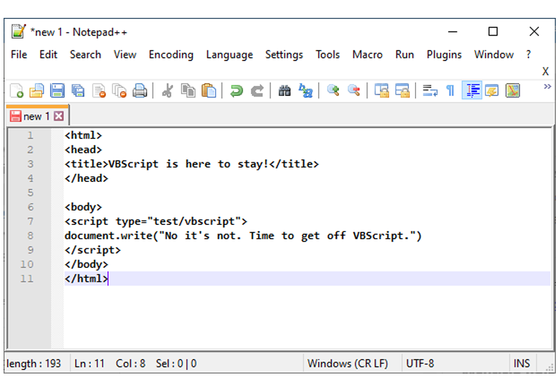
Task: Zoom in with the magnifier plus icon
Action: pos(333,91)
